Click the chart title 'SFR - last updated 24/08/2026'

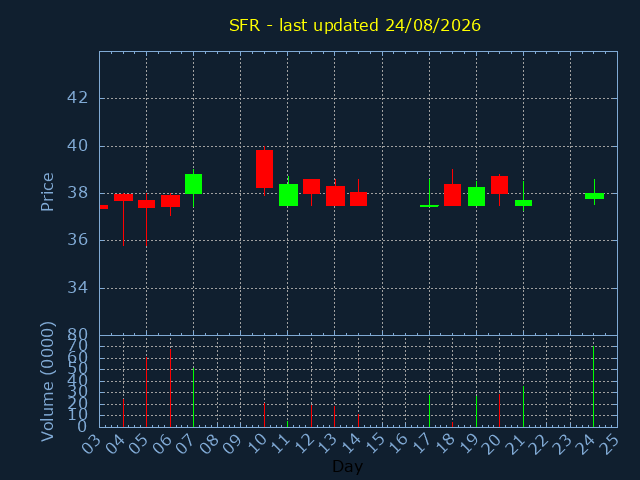[x=355, y=25]
